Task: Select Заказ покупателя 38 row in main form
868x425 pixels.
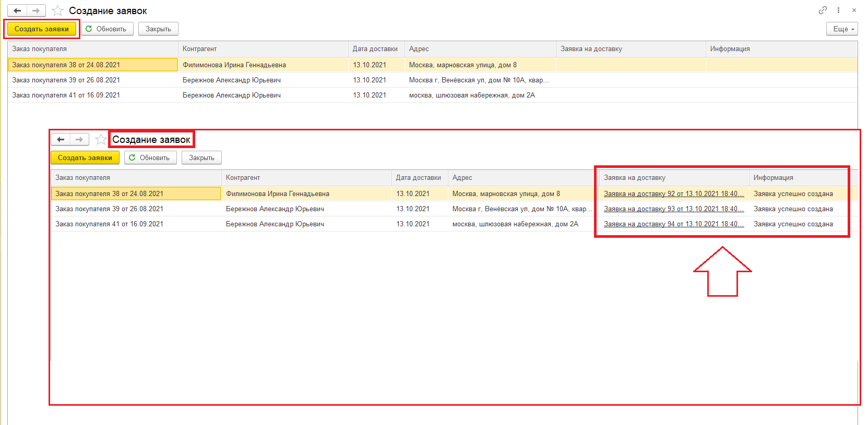Action: click(93, 65)
